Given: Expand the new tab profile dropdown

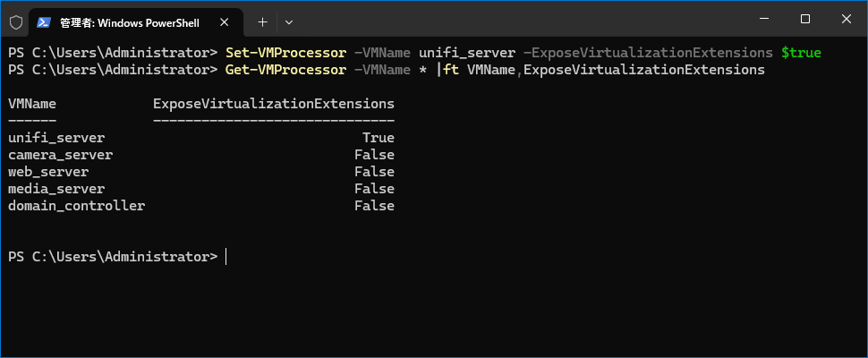Looking at the screenshot, I should 288,21.
